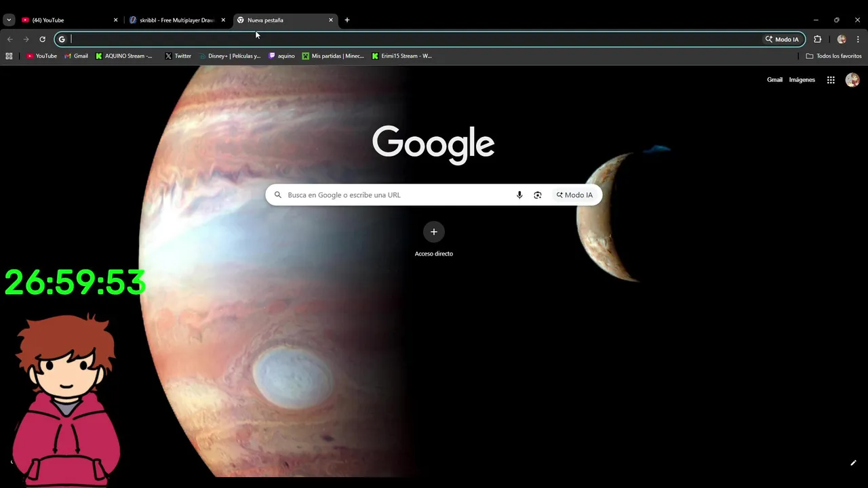Go back with the back arrow
The width and height of the screenshot is (868, 488).
pyautogui.click(x=10, y=39)
